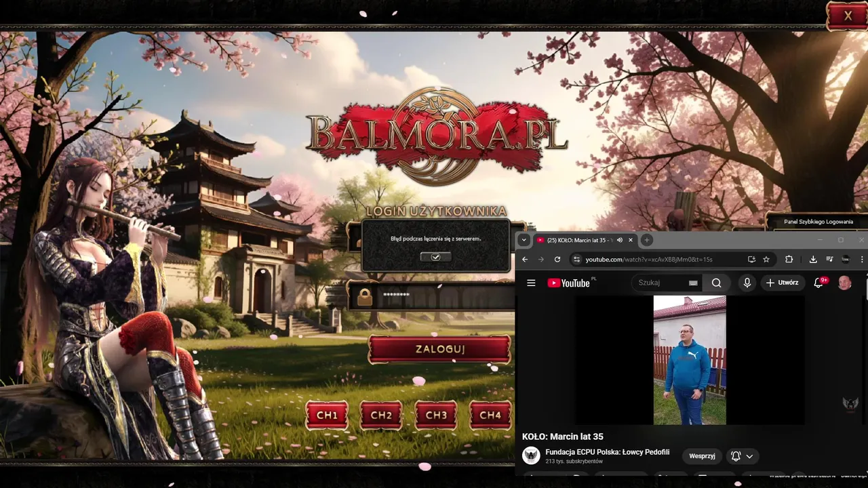
Task: Click the youtube.com address bar URL
Action: (649, 260)
